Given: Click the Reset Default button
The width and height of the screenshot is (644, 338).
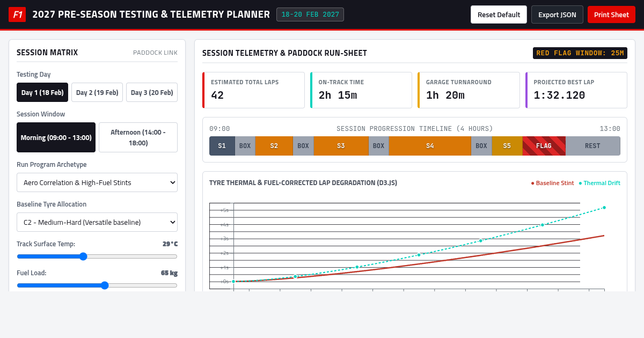Looking at the screenshot, I should click(499, 14).
